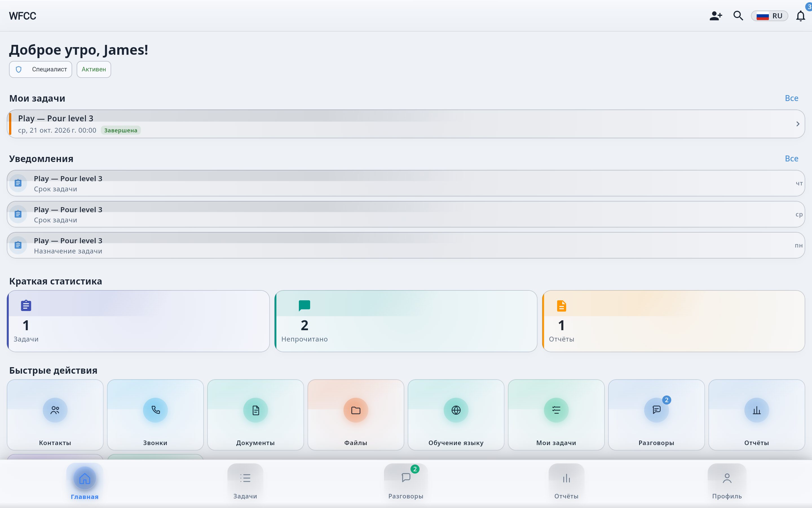Viewport: 812px width, 508px height.
Task: Open the Назначение задачи notification
Action: pos(406,245)
